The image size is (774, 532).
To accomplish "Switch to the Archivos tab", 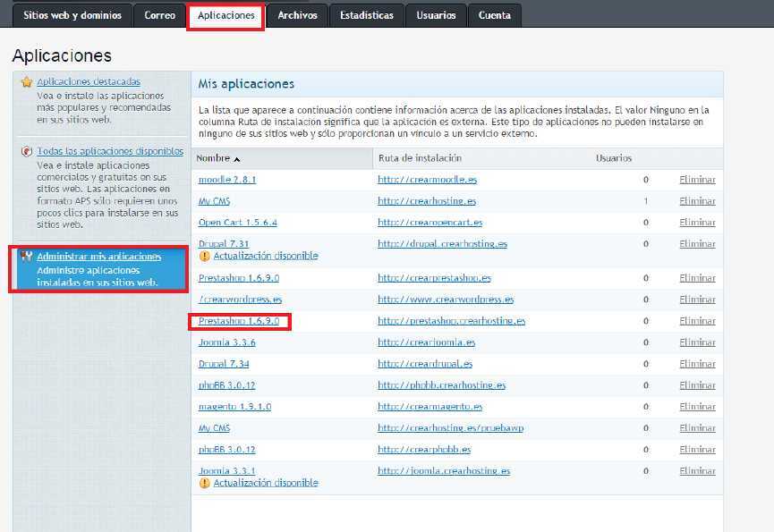I will pyautogui.click(x=296, y=14).
